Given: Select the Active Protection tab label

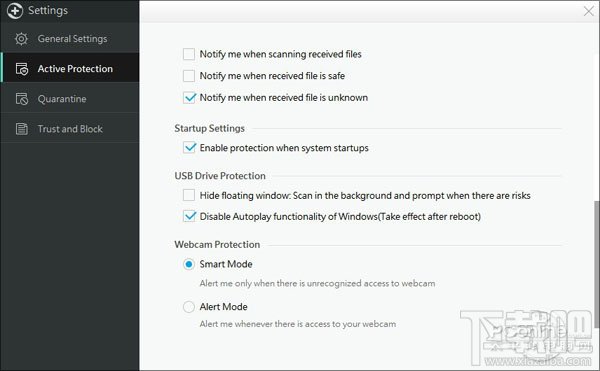Looking at the screenshot, I should tap(75, 69).
